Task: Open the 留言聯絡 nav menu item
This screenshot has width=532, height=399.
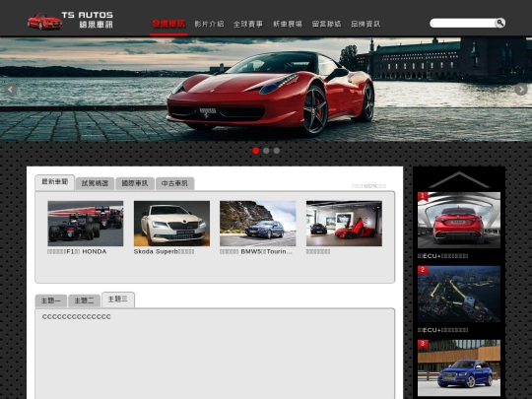Action: click(x=327, y=24)
